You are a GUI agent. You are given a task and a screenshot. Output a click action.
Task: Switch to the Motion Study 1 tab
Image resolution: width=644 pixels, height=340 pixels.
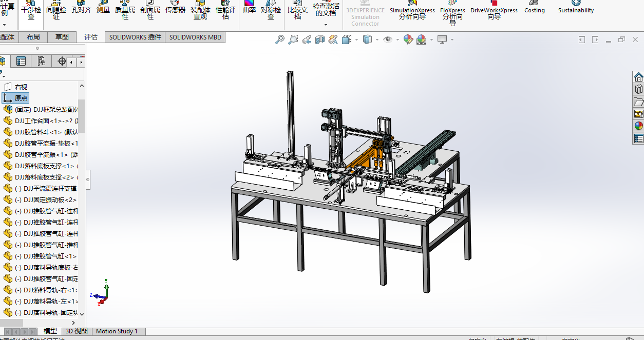pos(117,331)
